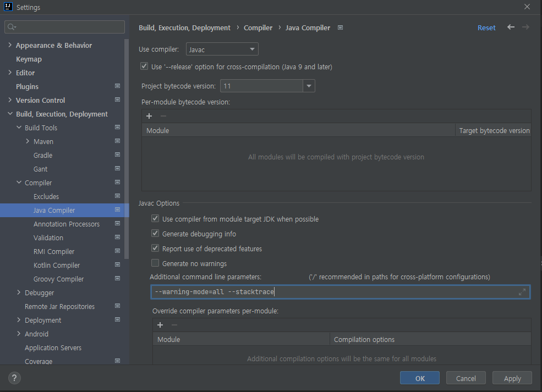
Task: Click project icon beside Annotation Processors
Action: 118,223
